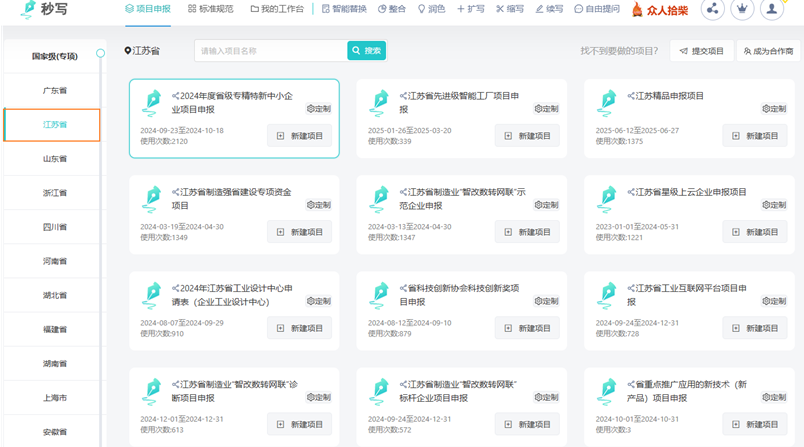The image size is (804, 447).
Task: Select 山东省 in the sidebar
Action: coord(54,159)
